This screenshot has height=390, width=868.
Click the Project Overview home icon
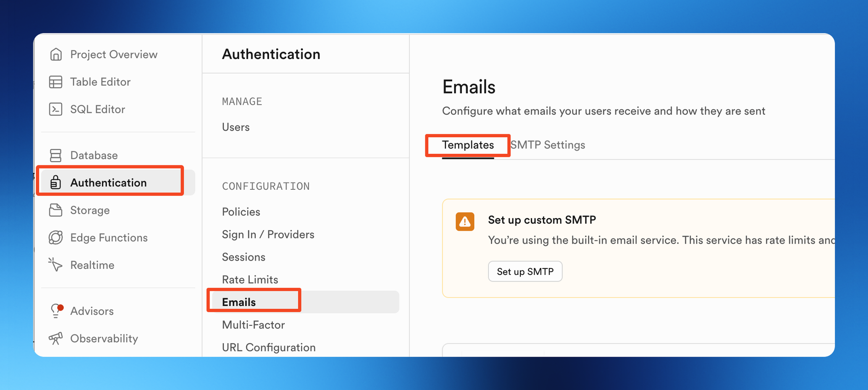click(x=56, y=54)
